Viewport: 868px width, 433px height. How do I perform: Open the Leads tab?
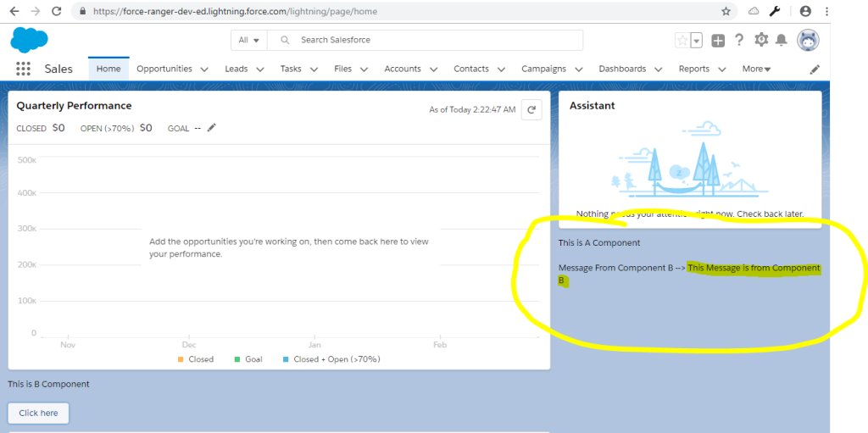pos(236,69)
